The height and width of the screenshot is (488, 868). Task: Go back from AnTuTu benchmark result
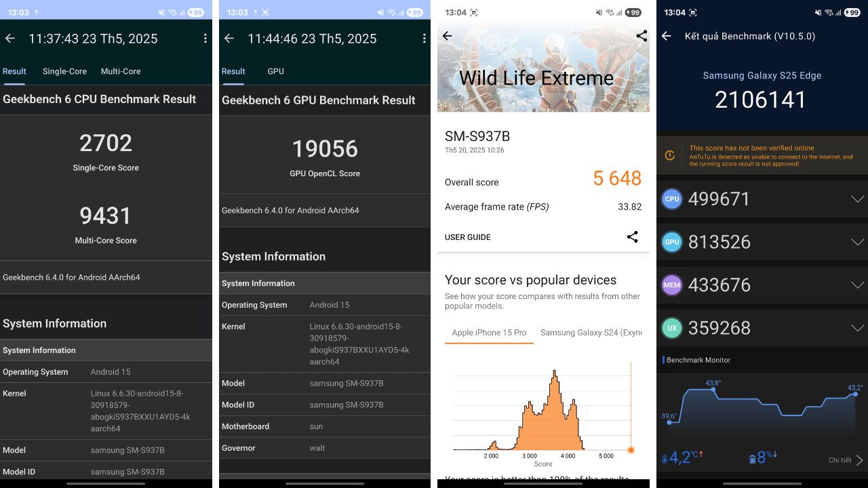coord(667,36)
